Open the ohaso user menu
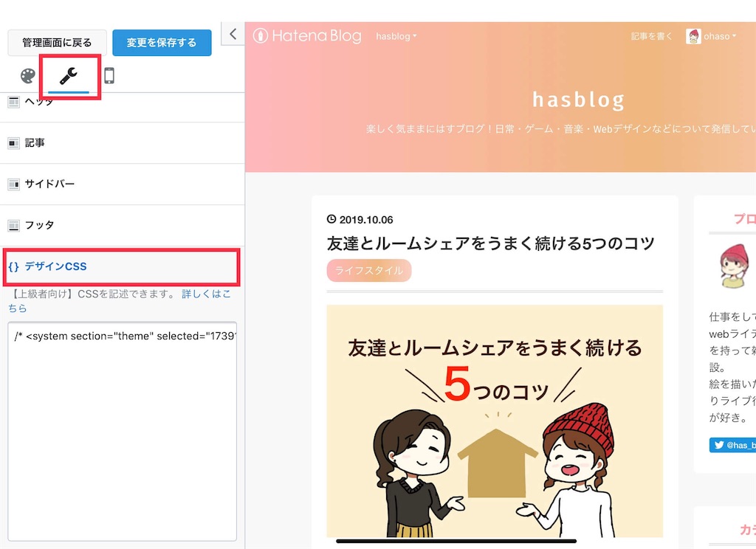756x549 pixels. [720, 36]
